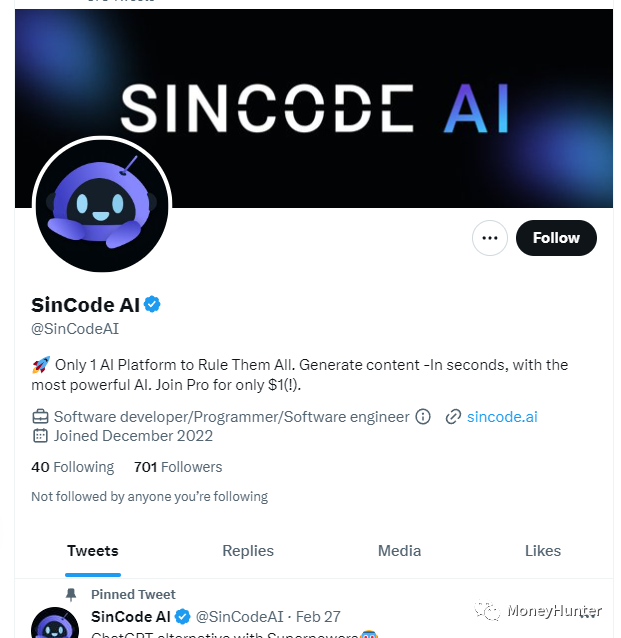Open the three-dot more options button
Image resolution: width=621 pixels, height=638 pixels.
(490, 238)
